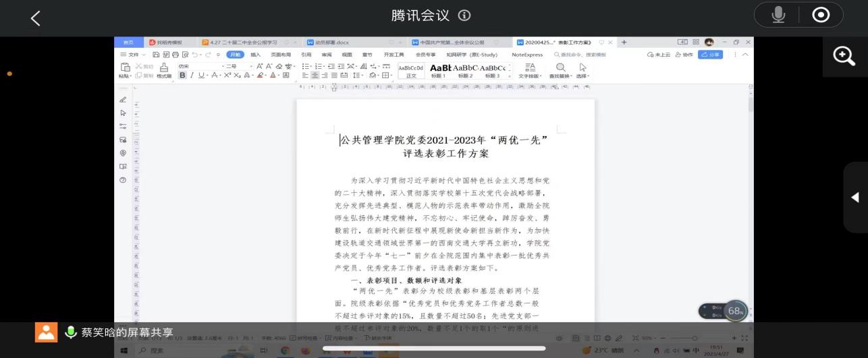Expand the collapsed right side panel
The height and width of the screenshot is (358, 868).
855,197
